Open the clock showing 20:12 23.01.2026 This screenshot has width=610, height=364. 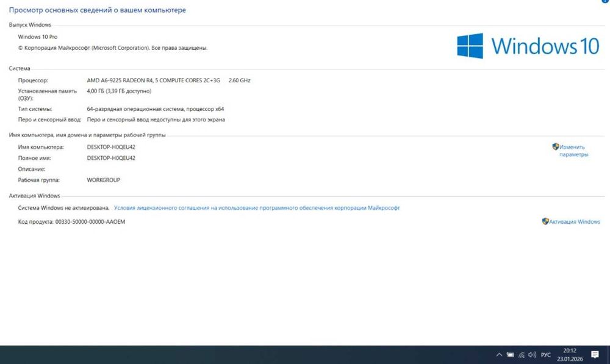[x=570, y=355]
